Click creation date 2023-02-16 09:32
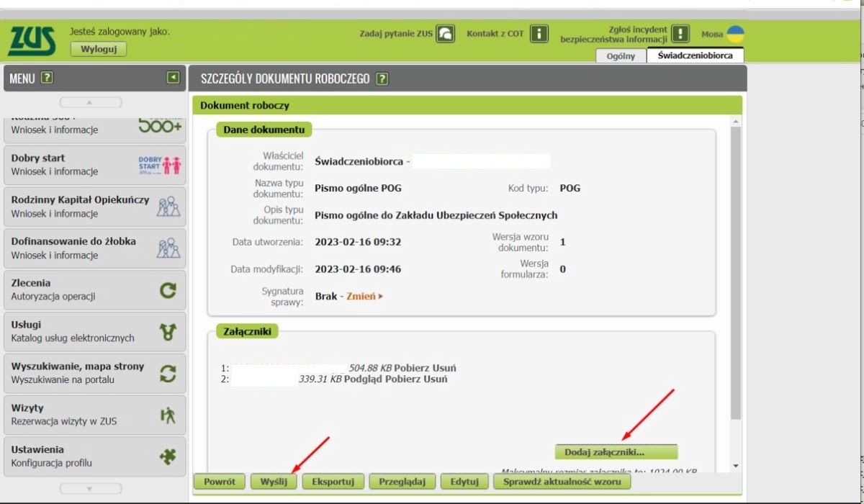 (358, 242)
